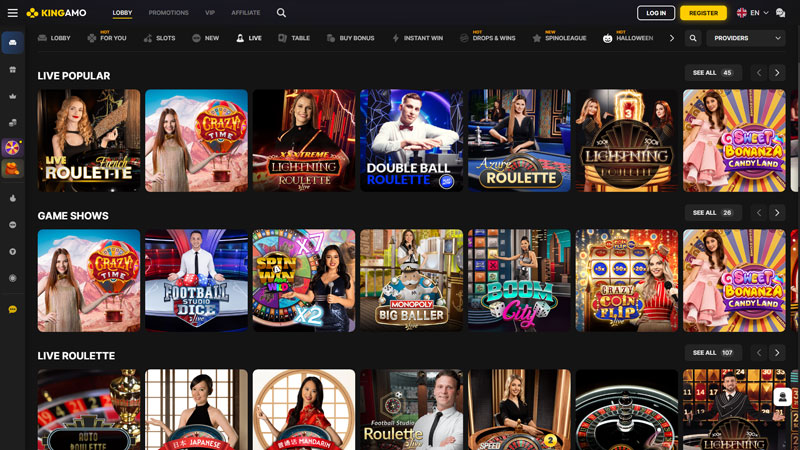Select the Buy Bonus category
Image resolution: width=800 pixels, height=450 pixels.
point(351,38)
